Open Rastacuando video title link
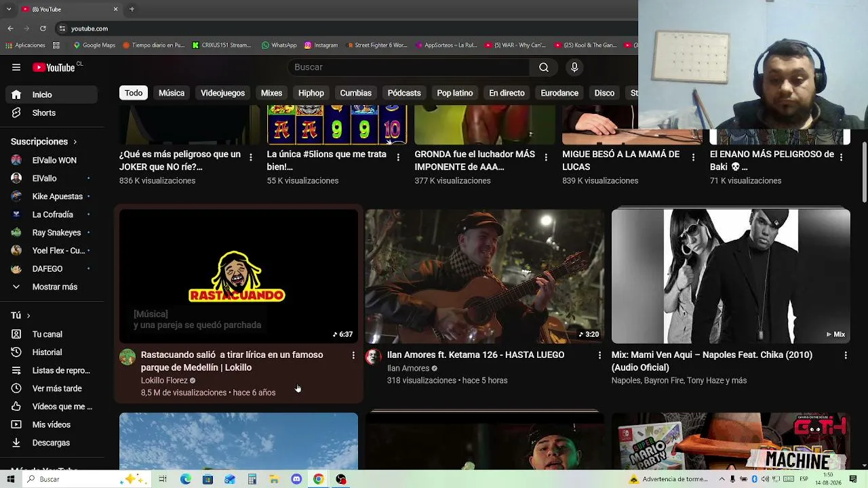Viewport: 868px width, 488px height. (232, 361)
